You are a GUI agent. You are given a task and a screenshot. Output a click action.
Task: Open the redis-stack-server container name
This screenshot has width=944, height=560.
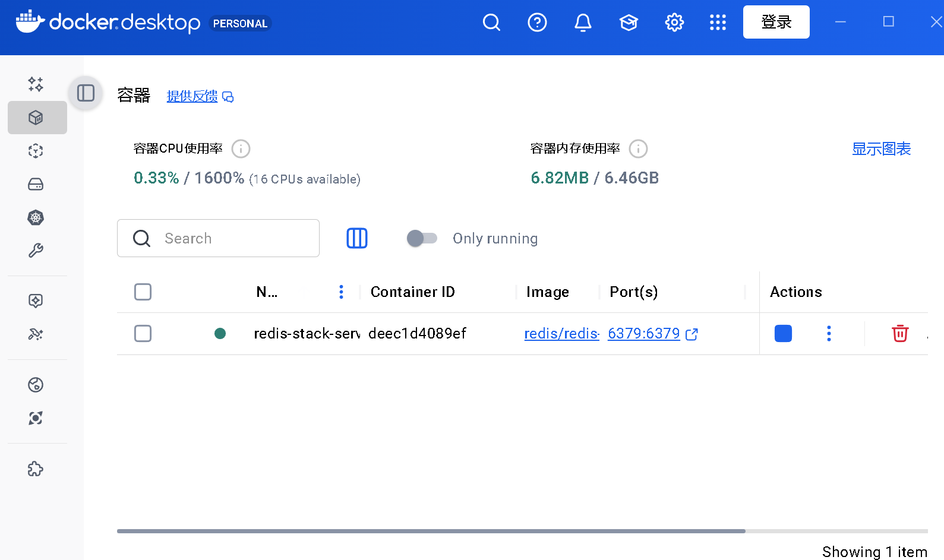click(307, 333)
